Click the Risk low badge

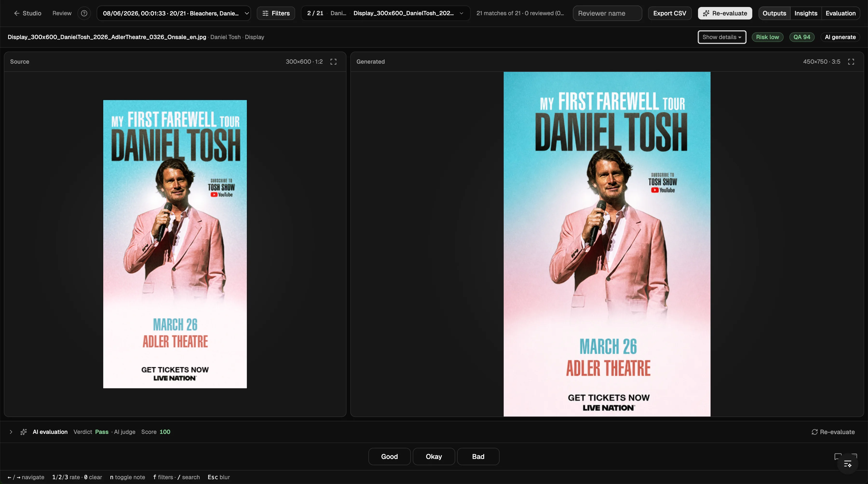pyautogui.click(x=767, y=37)
